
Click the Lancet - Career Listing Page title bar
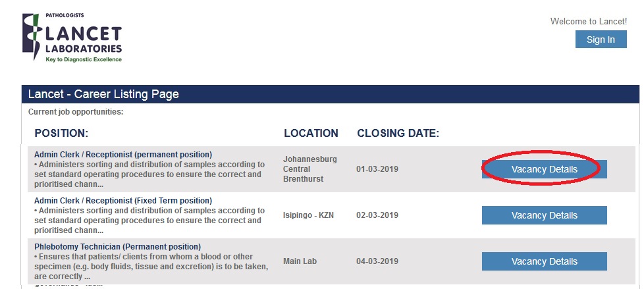(x=103, y=94)
